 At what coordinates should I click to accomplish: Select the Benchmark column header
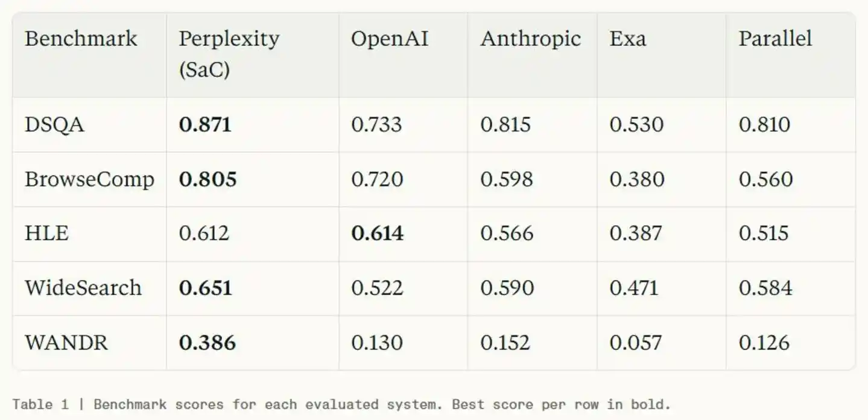81,39
